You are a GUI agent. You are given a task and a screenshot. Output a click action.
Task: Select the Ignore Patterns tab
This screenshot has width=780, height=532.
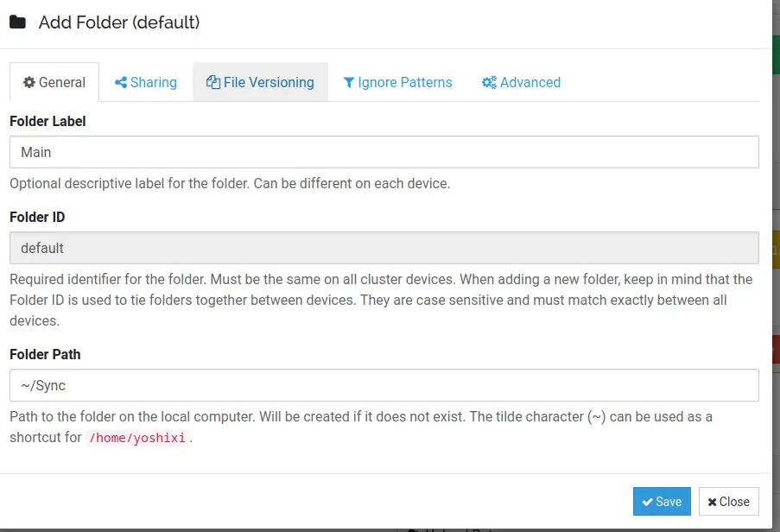[397, 83]
